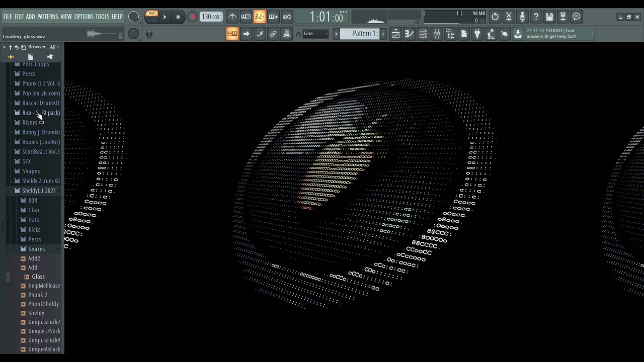Open the VIEW menu
The image size is (644, 362).
coord(66,17)
